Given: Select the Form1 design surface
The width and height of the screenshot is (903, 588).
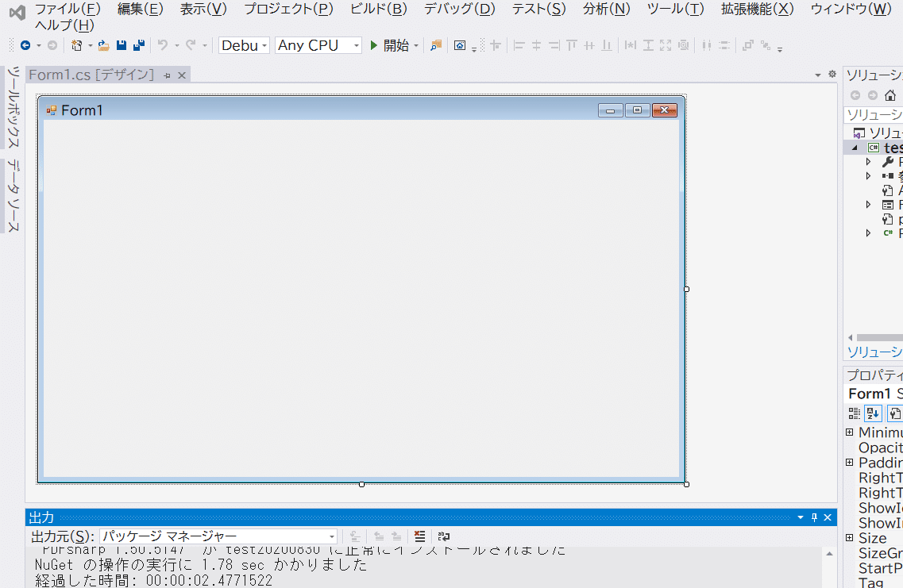Looking at the screenshot, I should tap(361, 294).
